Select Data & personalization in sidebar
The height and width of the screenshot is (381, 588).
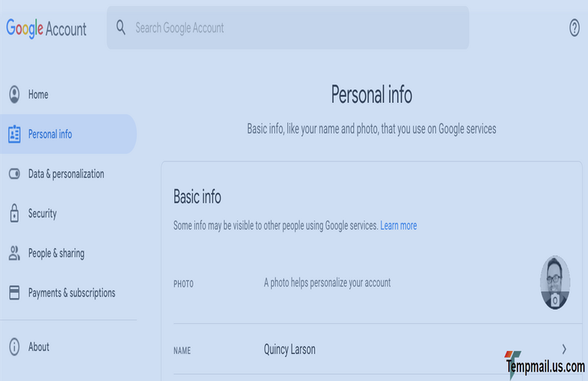pyautogui.click(x=66, y=174)
